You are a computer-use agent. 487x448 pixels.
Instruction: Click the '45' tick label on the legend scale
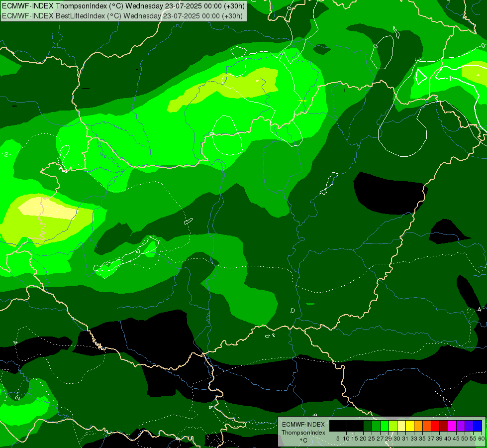pos(456,439)
